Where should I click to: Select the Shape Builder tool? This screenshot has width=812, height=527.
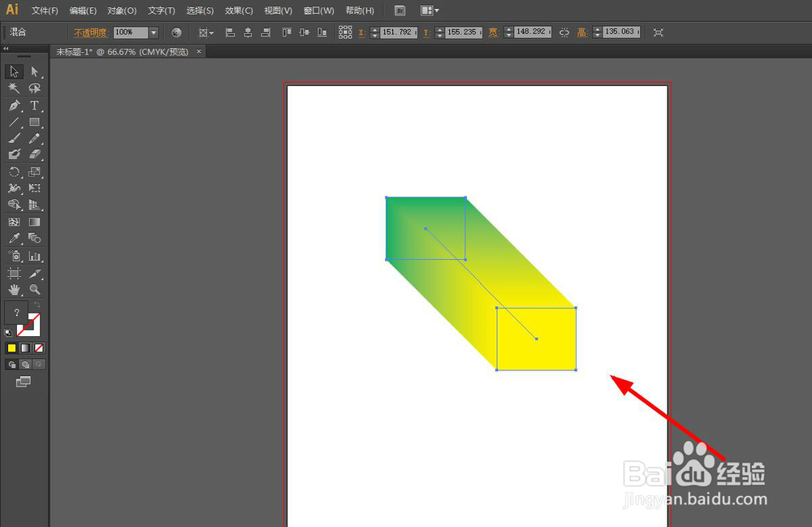tap(14, 205)
